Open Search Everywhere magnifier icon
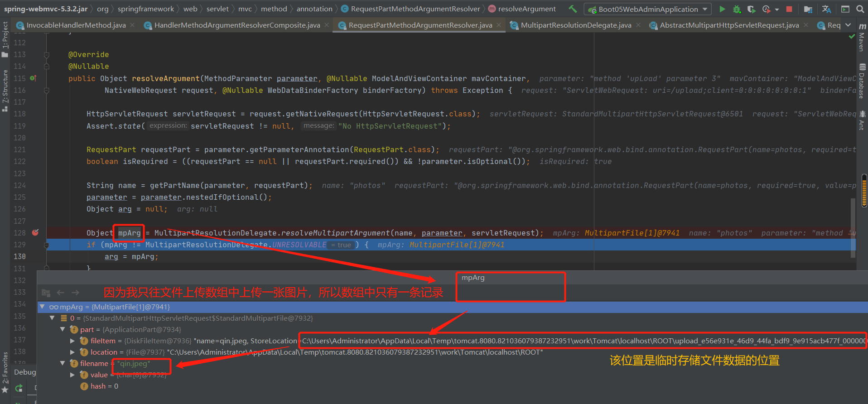 click(860, 9)
